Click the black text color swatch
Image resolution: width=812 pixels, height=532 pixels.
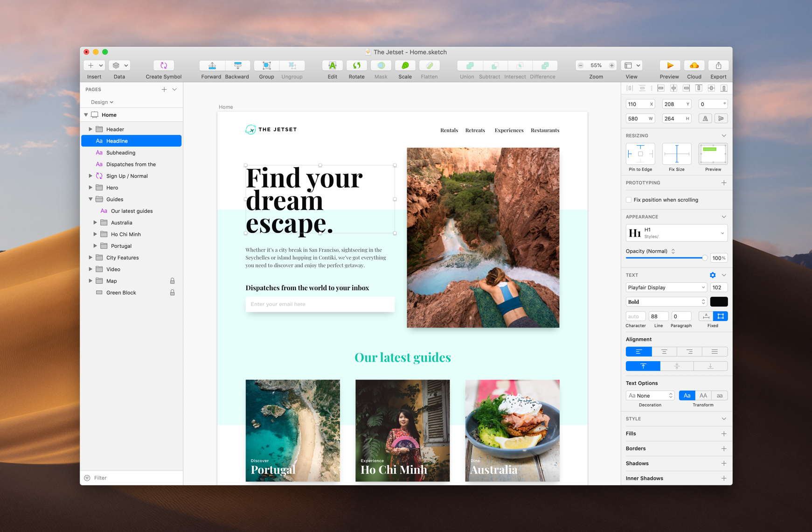(x=718, y=302)
